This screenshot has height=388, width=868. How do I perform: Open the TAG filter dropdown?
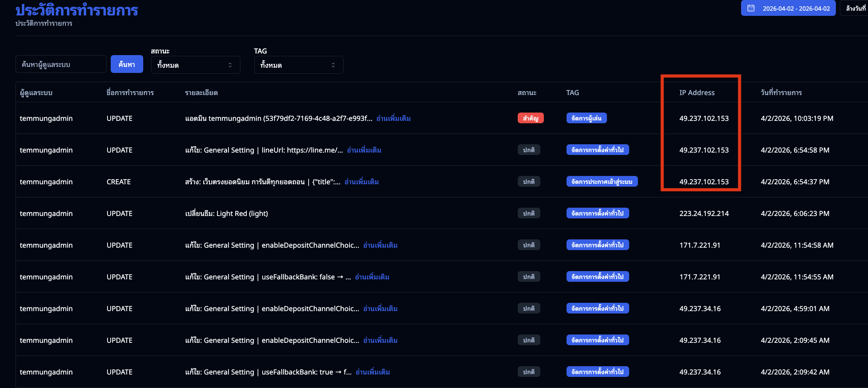click(298, 65)
